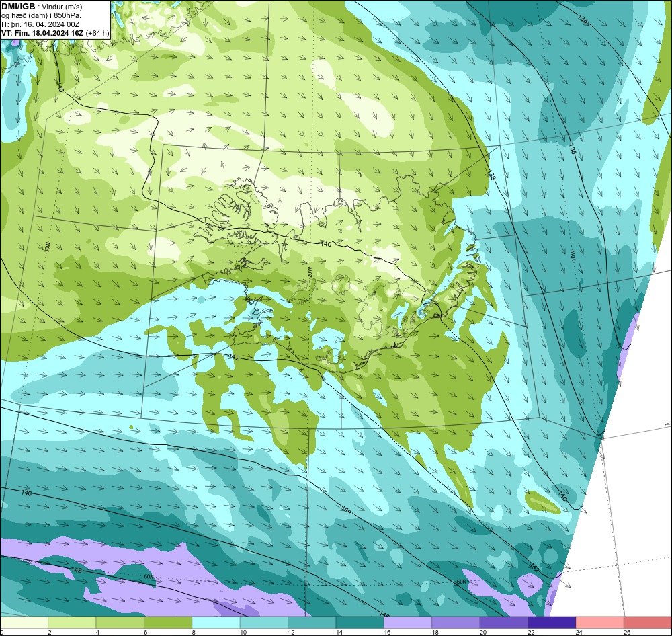Click legend swatch between 8 and 10
The image size is (672, 636).
click(216, 623)
